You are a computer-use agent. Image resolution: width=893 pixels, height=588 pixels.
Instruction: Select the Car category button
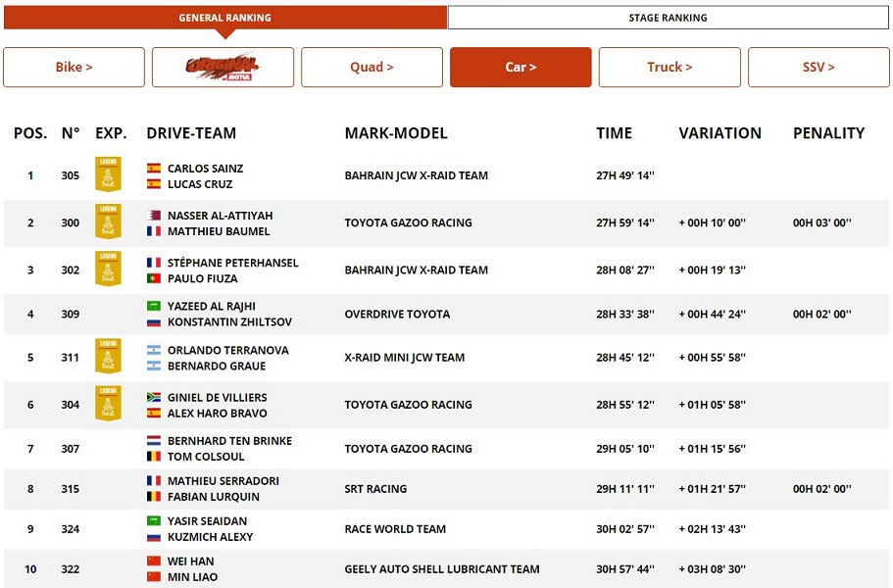click(x=521, y=68)
